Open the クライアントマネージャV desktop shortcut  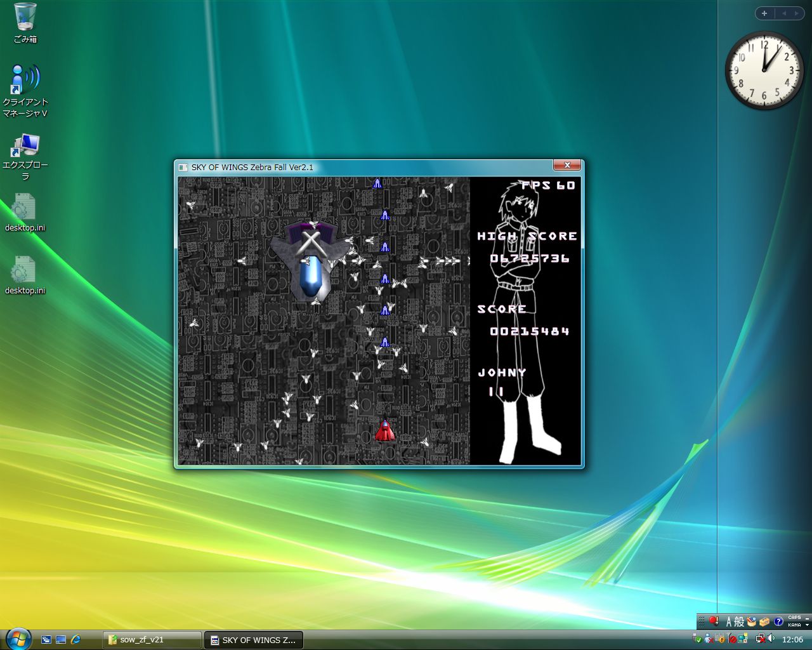coord(25,91)
